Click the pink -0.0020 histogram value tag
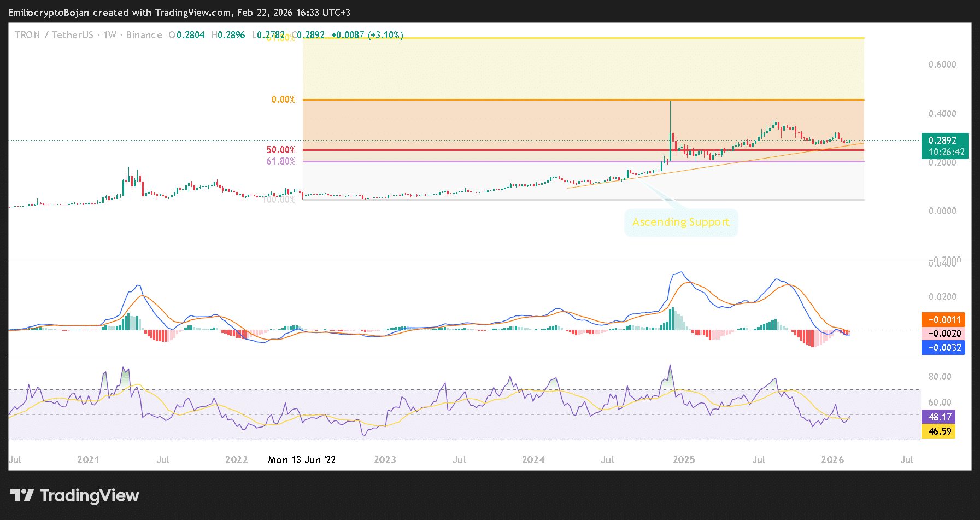Viewport: 980px width, 520px height. (943, 334)
